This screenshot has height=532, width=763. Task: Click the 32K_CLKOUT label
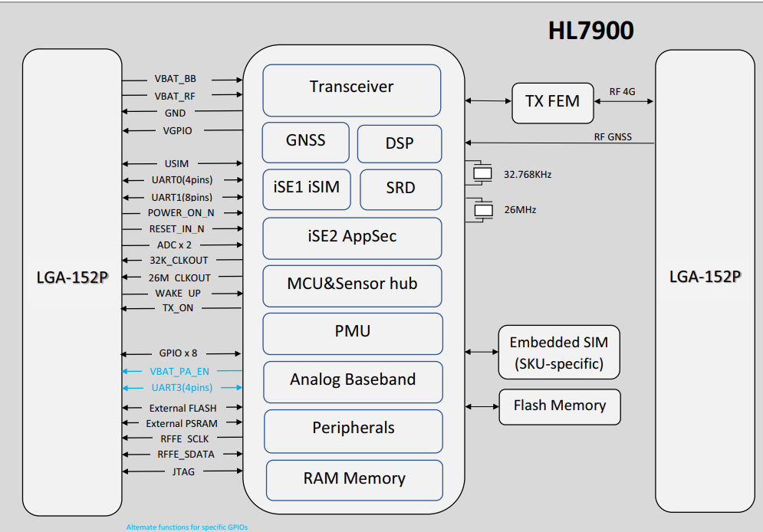[x=179, y=261]
